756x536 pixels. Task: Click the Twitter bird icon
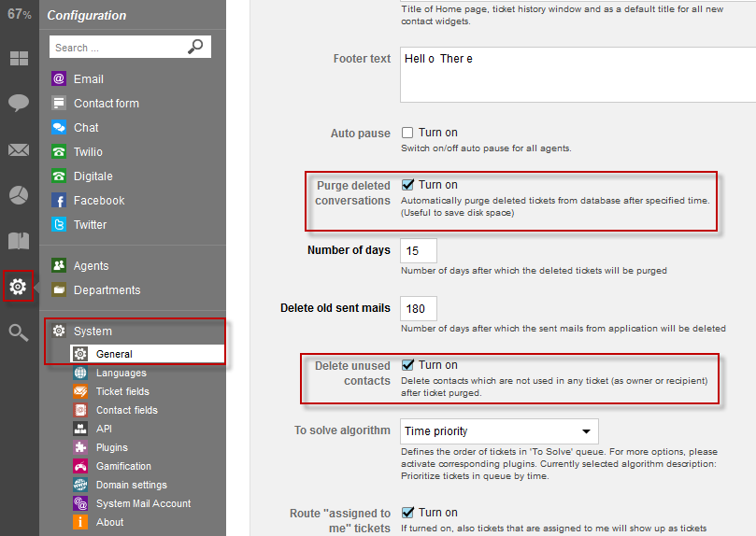(59, 225)
